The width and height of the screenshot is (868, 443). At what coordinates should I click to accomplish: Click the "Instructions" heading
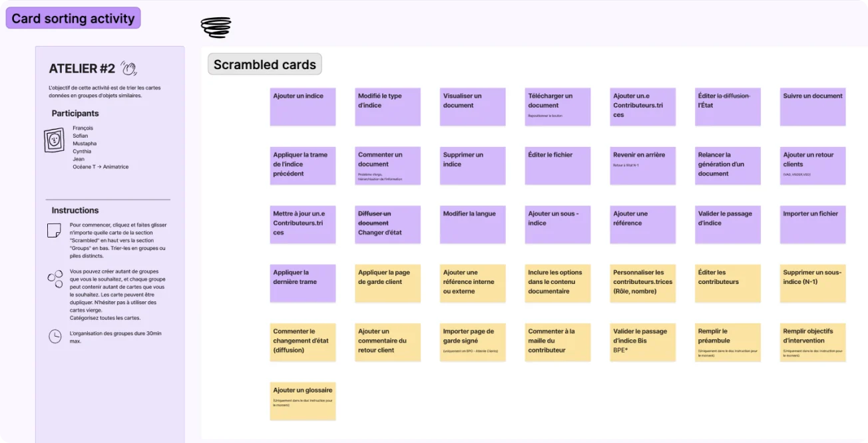click(x=75, y=210)
